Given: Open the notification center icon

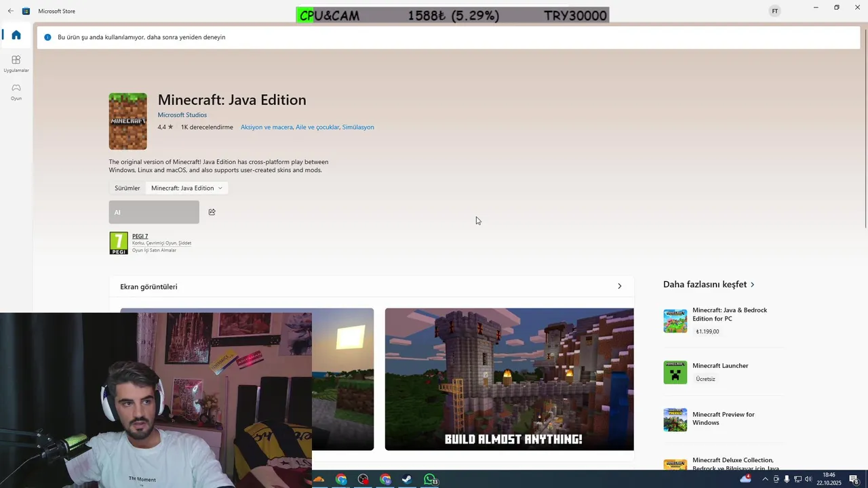Looking at the screenshot, I should (x=854, y=479).
